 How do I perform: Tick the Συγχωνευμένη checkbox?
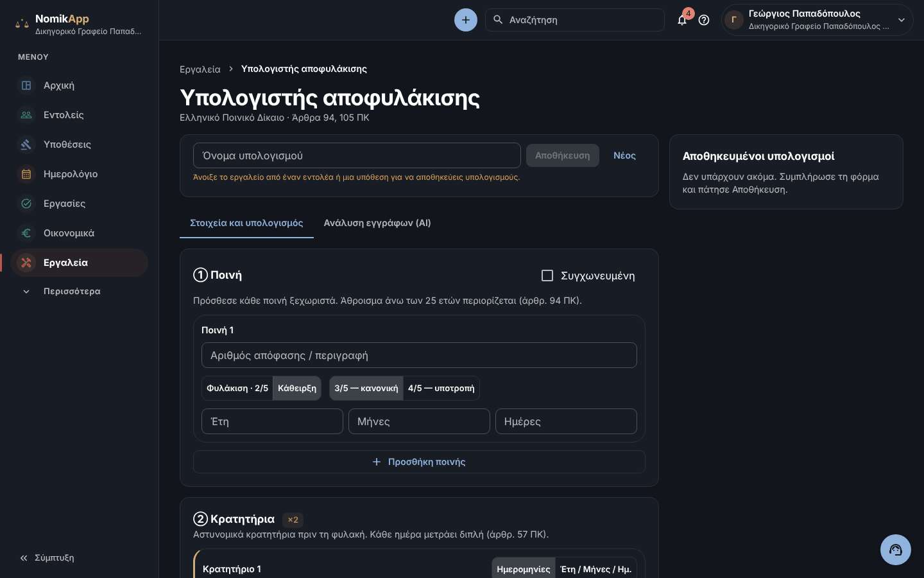click(547, 276)
